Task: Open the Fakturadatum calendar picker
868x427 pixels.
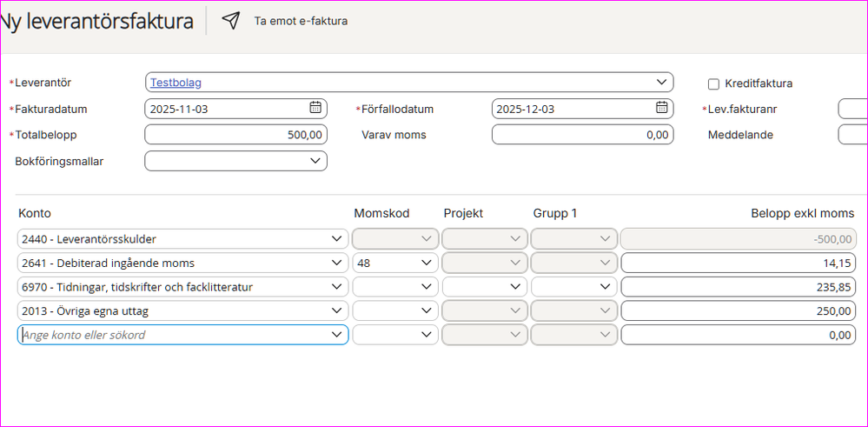Action: coord(315,108)
